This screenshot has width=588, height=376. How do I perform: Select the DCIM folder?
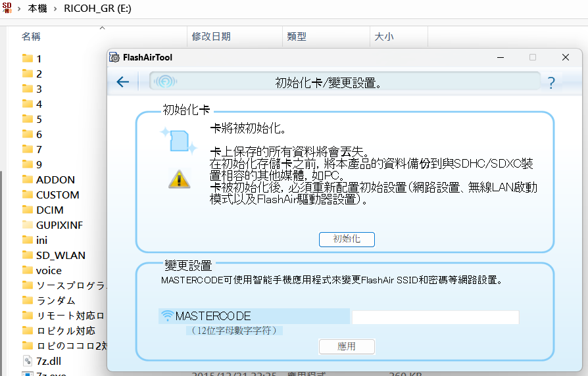[43, 210]
